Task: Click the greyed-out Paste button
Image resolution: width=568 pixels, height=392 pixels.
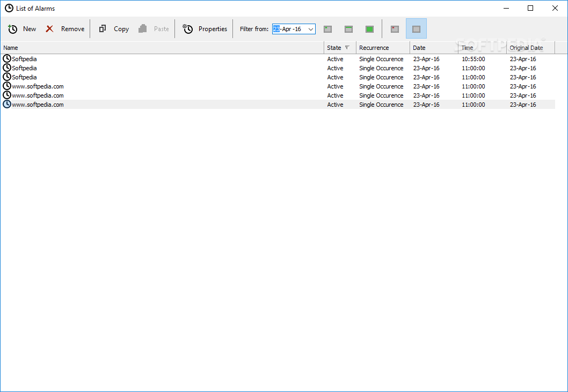Action: (154, 29)
